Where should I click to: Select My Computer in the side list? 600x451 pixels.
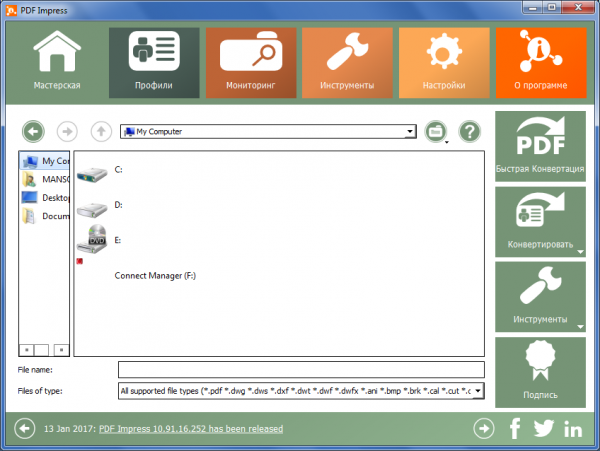click(45, 161)
